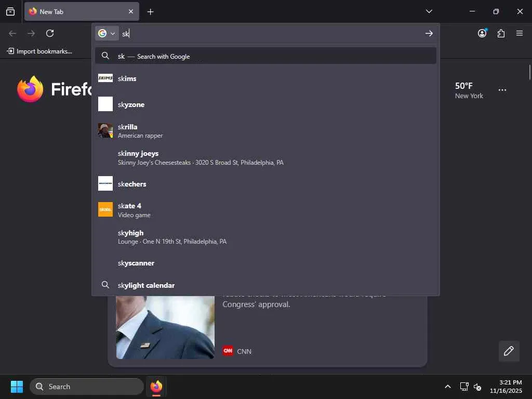Click the Firefox logo on new tab page
The image size is (532, 399).
(30, 89)
